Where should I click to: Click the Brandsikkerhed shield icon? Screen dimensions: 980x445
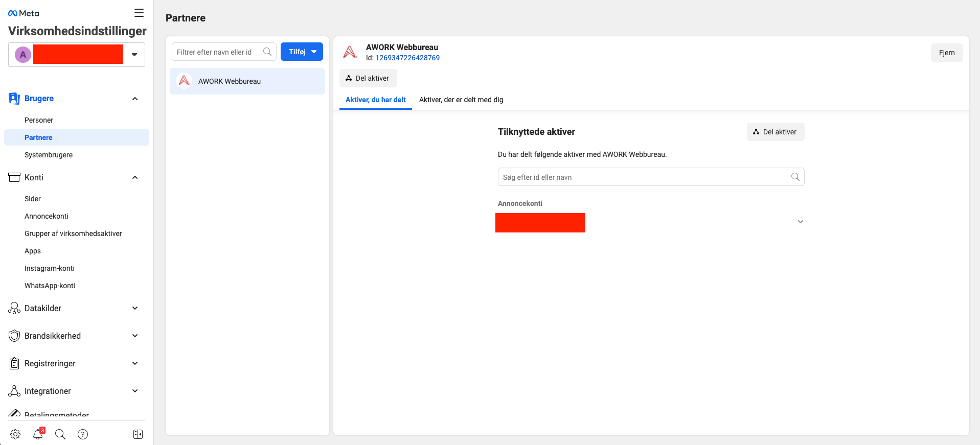[x=14, y=336]
